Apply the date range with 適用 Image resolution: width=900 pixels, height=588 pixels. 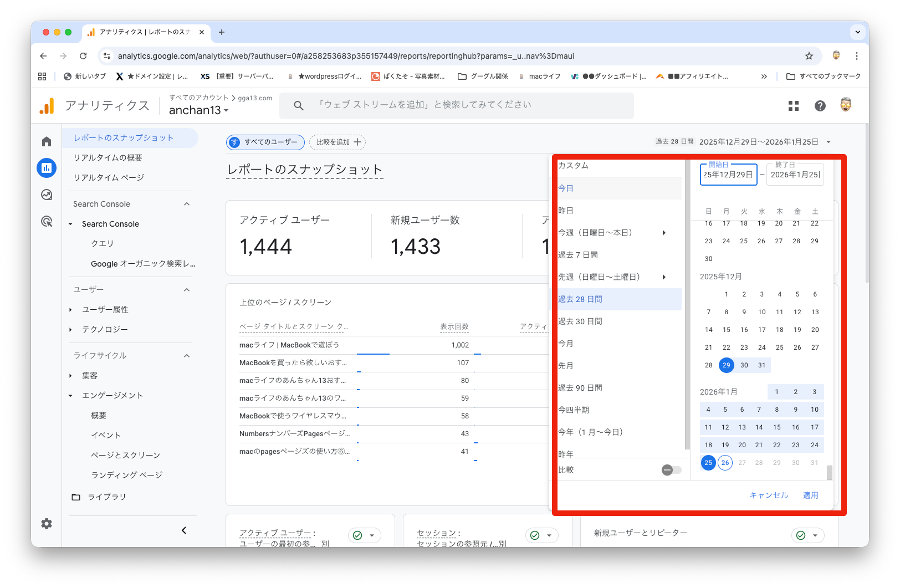(810, 495)
